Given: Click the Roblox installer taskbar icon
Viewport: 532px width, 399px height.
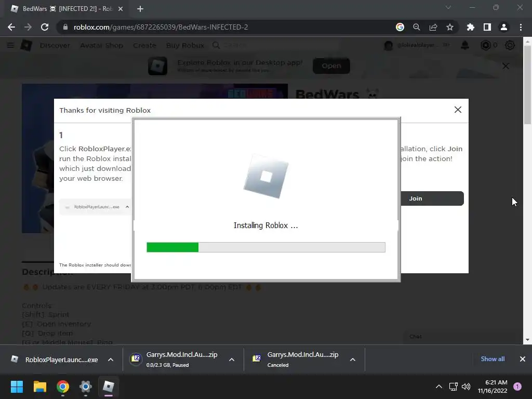Looking at the screenshot, I should coord(109,387).
